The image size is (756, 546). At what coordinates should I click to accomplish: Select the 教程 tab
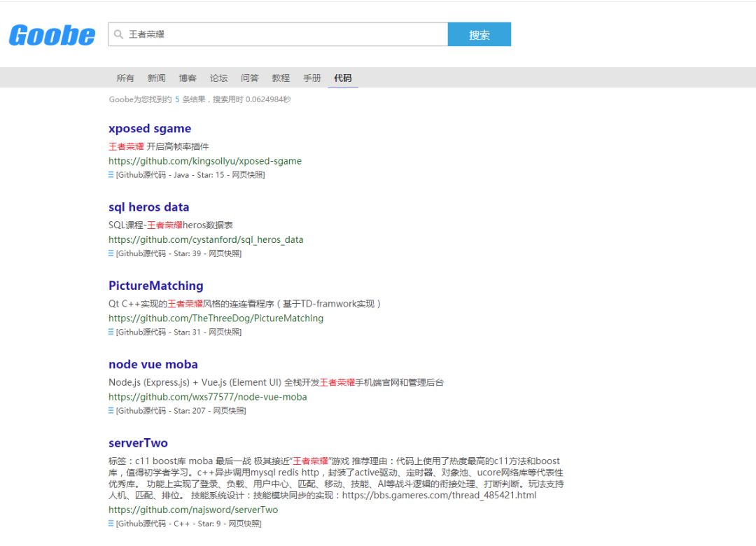281,78
